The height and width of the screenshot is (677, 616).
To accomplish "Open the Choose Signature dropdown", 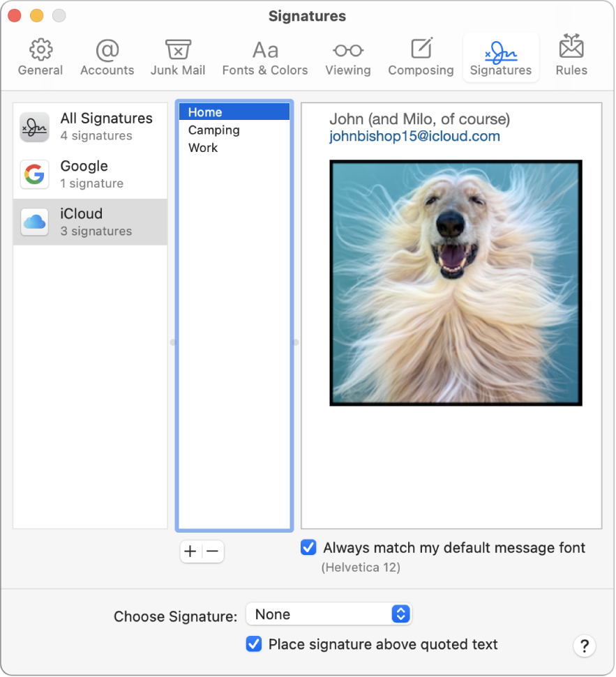I will pyautogui.click(x=329, y=614).
